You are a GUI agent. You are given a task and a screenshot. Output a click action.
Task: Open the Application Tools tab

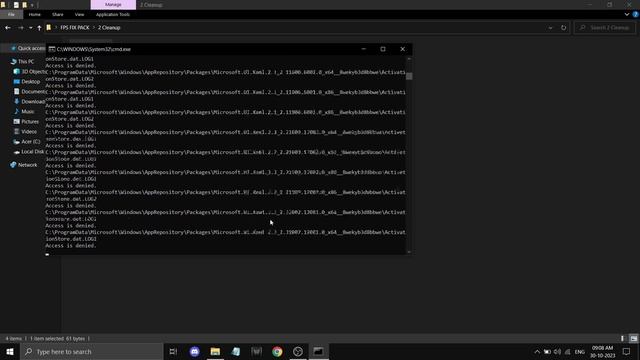pos(113,14)
